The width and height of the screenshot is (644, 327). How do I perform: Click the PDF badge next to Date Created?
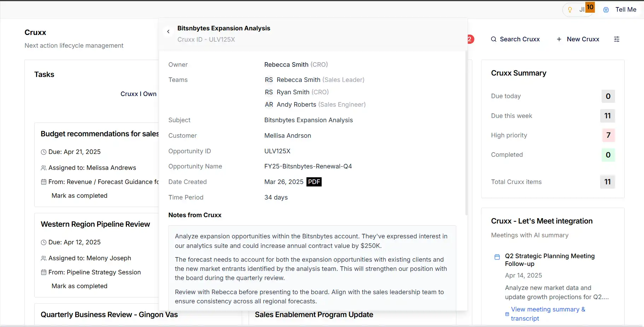click(x=314, y=182)
